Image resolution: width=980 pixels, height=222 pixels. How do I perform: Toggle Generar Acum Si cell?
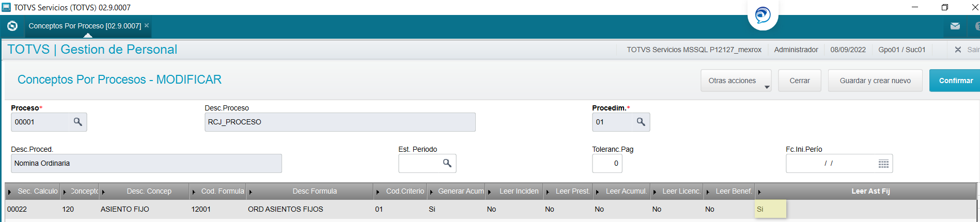[x=456, y=209]
